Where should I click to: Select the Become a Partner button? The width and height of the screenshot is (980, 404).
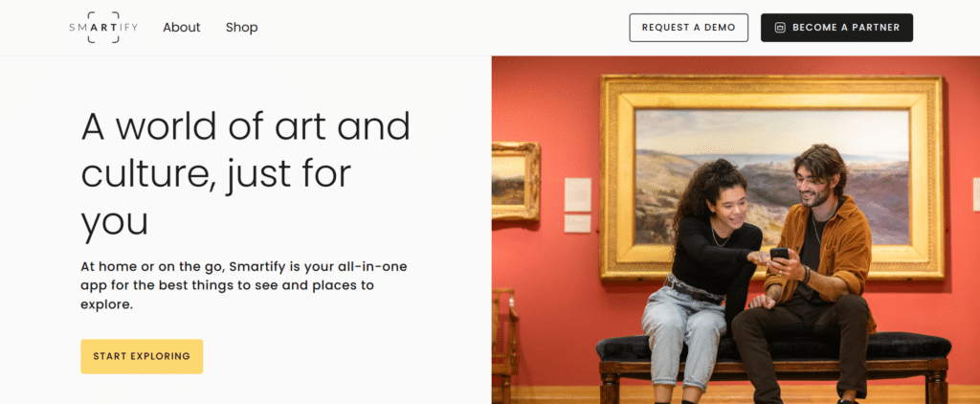coord(836,28)
